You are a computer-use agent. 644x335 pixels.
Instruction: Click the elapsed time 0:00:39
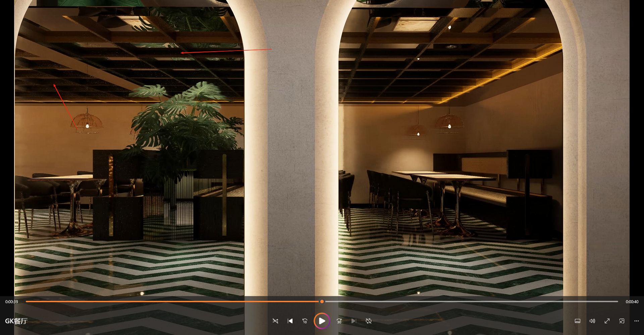coord(12,302)
